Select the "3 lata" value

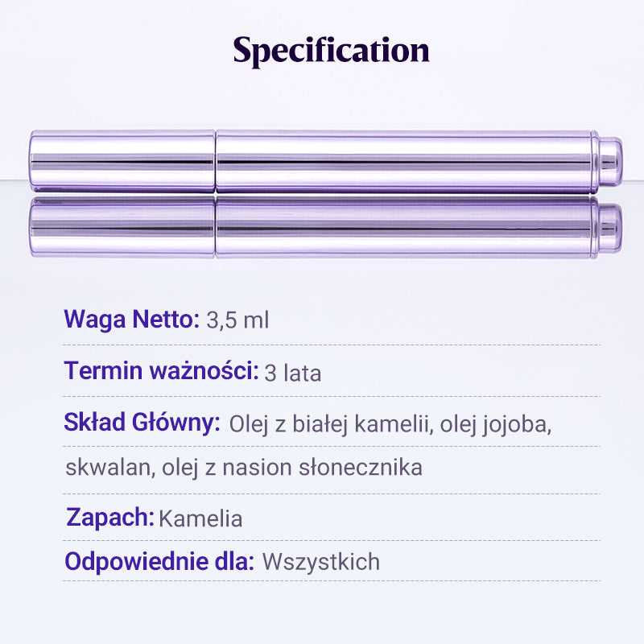pos(293,373)
